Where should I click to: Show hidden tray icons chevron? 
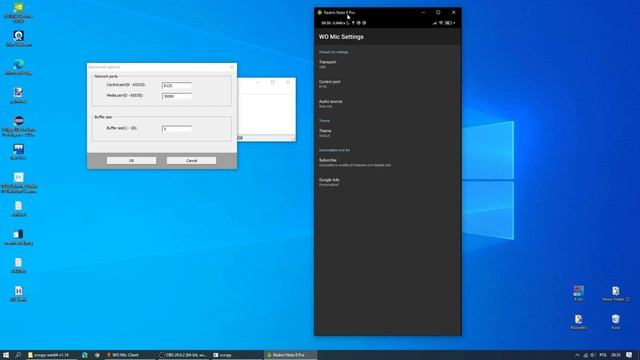coord(577,355)
